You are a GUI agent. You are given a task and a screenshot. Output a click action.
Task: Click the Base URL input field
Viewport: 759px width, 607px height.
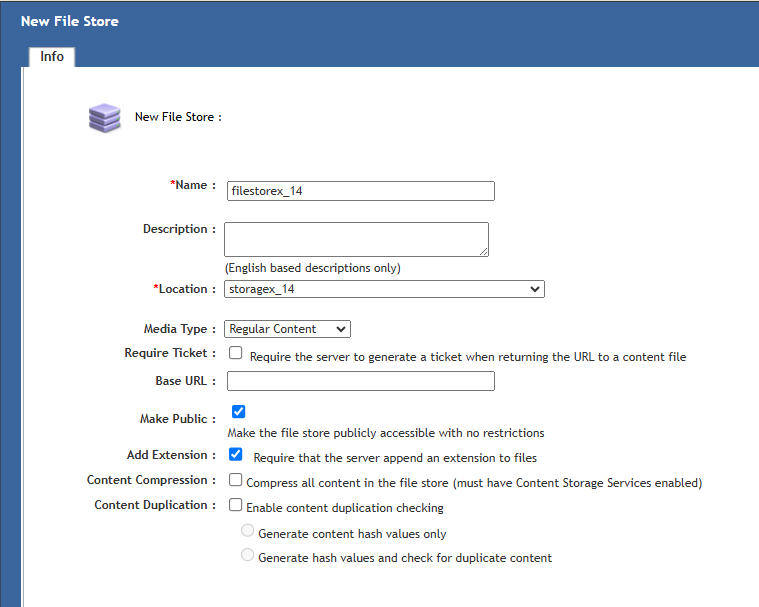(361, 381)
